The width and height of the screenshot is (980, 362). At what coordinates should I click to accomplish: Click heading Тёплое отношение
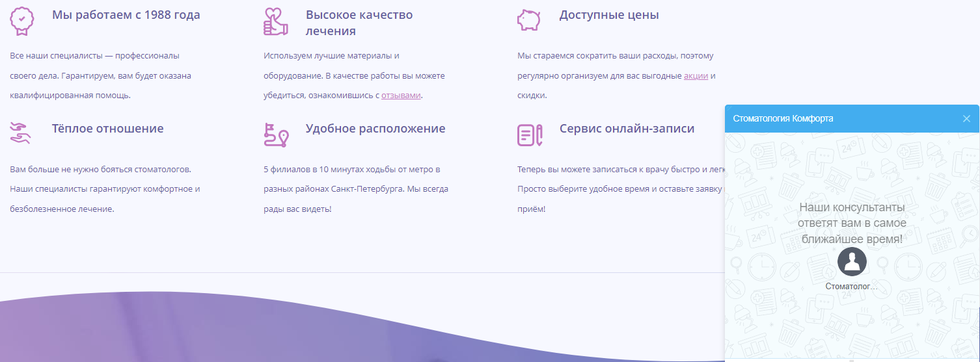click(x=108, y=129)
